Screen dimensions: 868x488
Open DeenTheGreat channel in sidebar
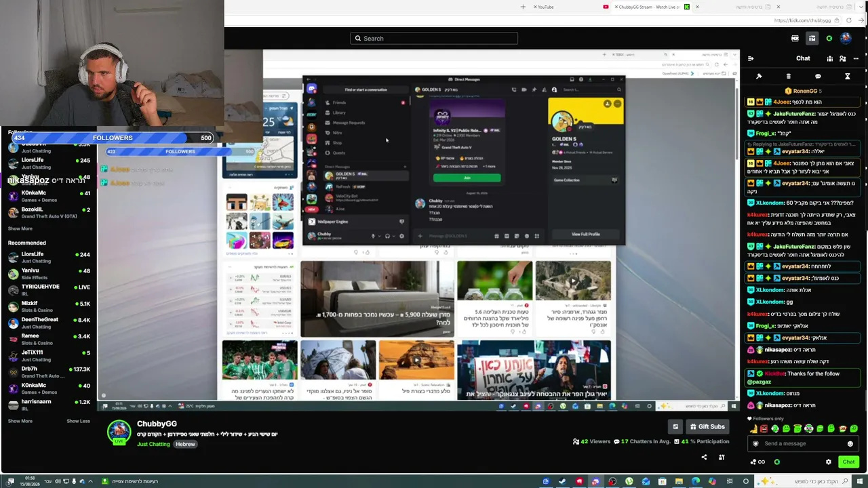[49, 323]
